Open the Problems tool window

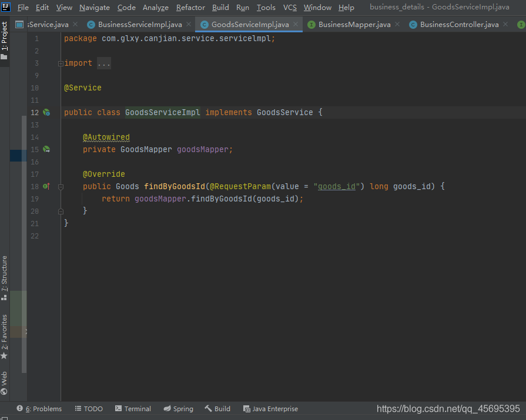(x=39, y=409)
